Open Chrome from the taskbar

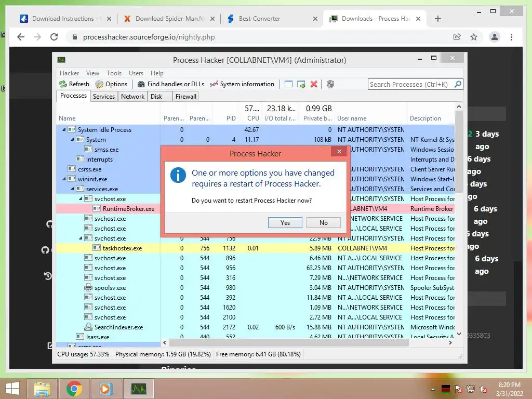pos(74,389)
